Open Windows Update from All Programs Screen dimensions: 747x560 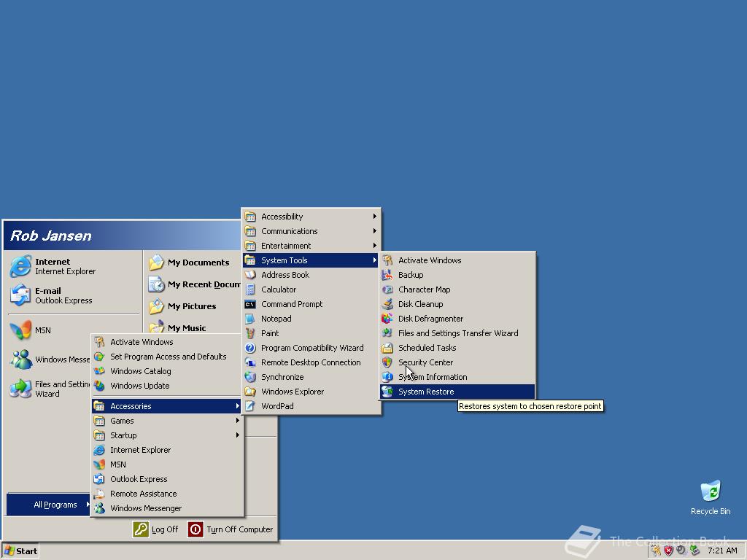pyautogui.click(x=139, y=386)
